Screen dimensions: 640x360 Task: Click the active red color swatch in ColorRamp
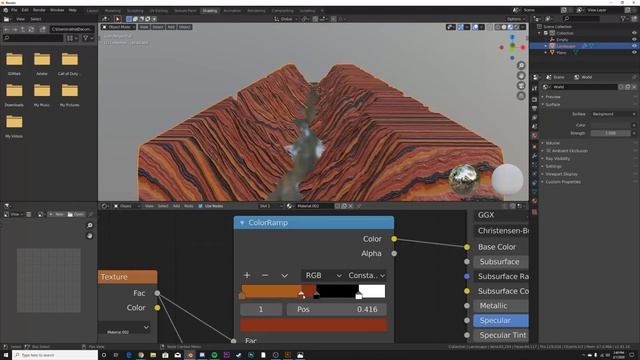[x=313, y=325]
